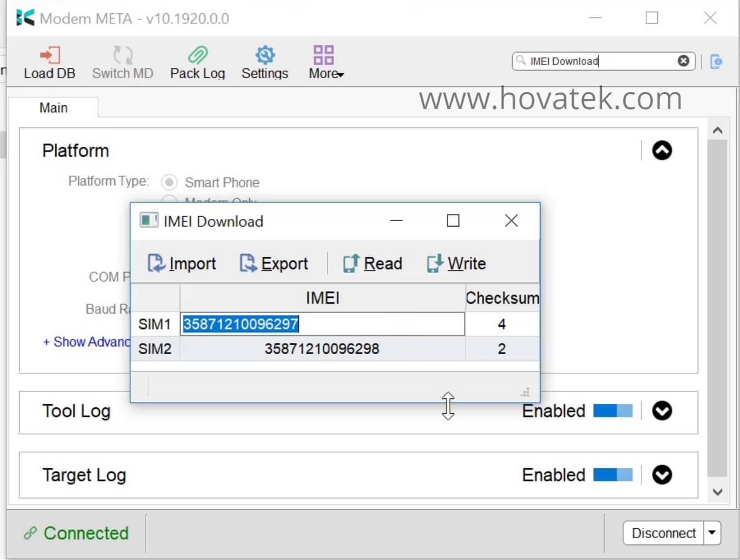Image resolution: width=740 pixels, height=560 pixels.
Task: Write IMEI to the device
Action: [456, 263]
